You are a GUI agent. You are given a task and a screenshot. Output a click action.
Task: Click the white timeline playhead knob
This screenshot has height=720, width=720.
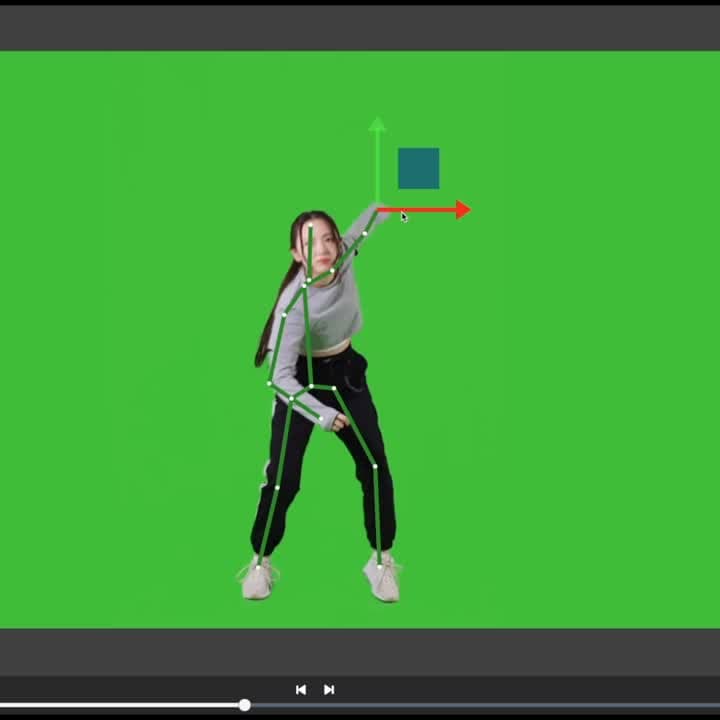click(x=245, y=705)
